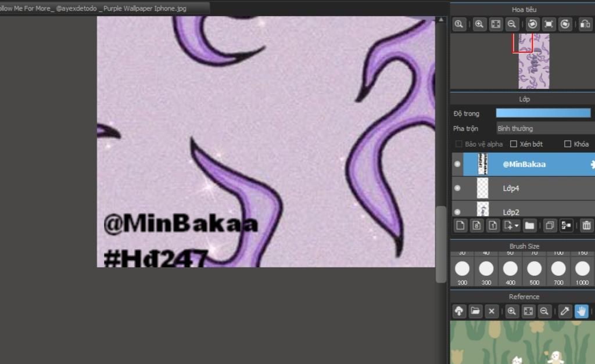Choose brush size 700
This screenshot has height=364, width=595.
558,272
